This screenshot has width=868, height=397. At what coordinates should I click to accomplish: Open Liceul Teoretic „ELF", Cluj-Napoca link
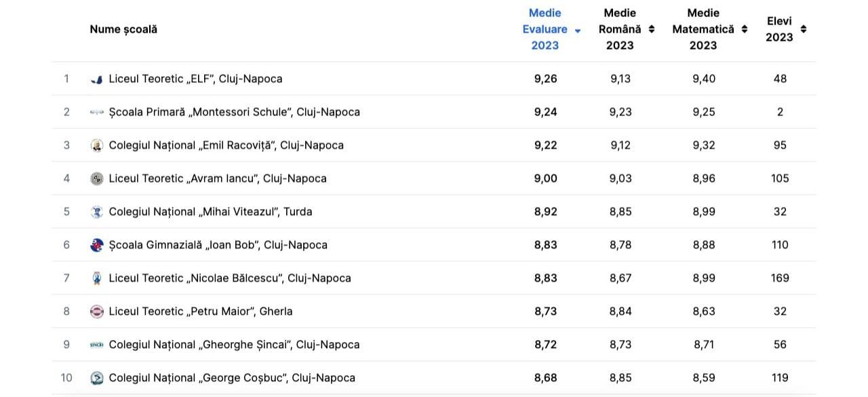click(195, 79)
